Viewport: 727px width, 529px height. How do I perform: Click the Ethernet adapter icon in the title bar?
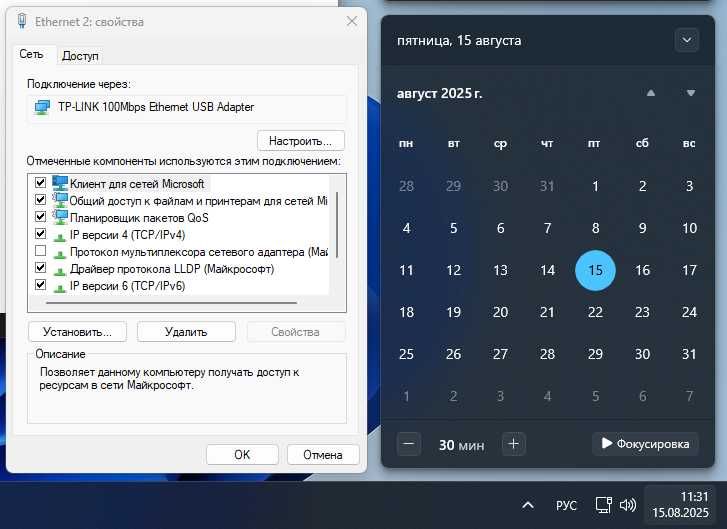tap(22, 21)
